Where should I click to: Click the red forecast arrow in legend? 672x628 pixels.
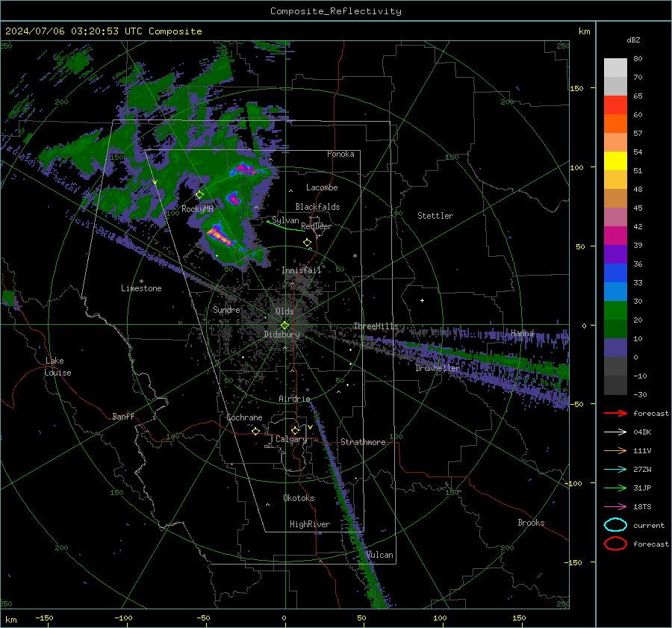tap(615, 413)
